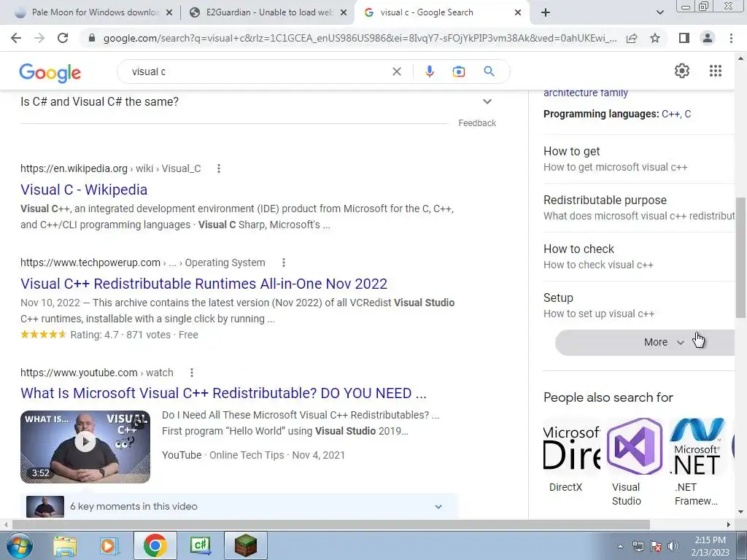This screenshot has width=747, height=560.
Task: Click the C programming language link
Action: click(687, 114)
